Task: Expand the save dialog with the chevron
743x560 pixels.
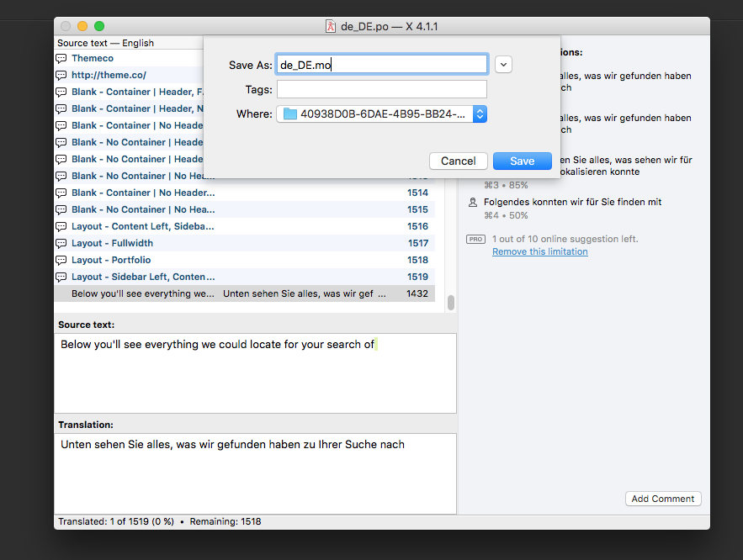Action: click(503, 65)
